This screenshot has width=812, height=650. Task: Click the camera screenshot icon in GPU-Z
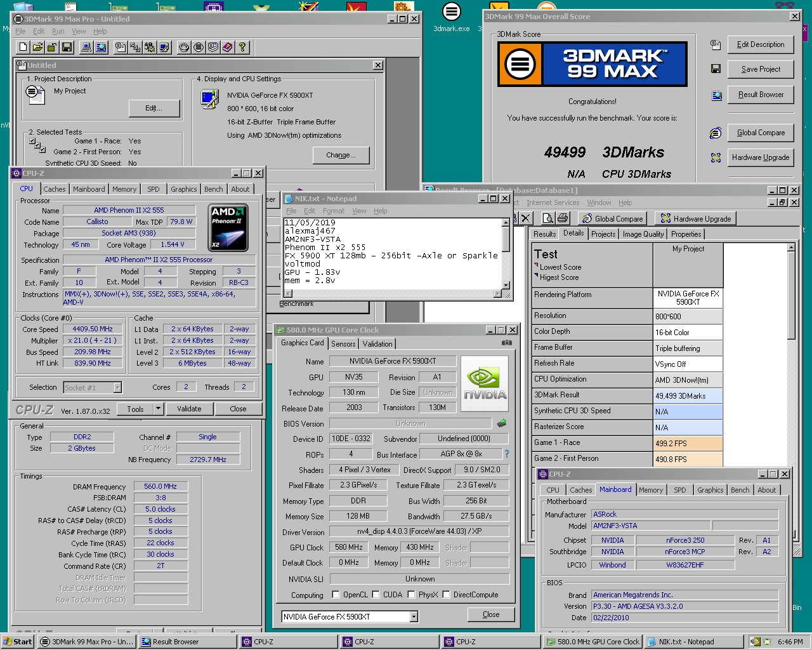point(506,343)
